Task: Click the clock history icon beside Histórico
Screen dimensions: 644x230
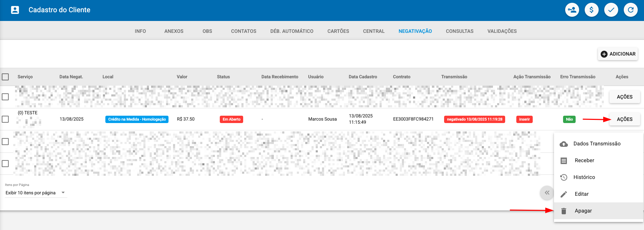Action: pos(564,177)
